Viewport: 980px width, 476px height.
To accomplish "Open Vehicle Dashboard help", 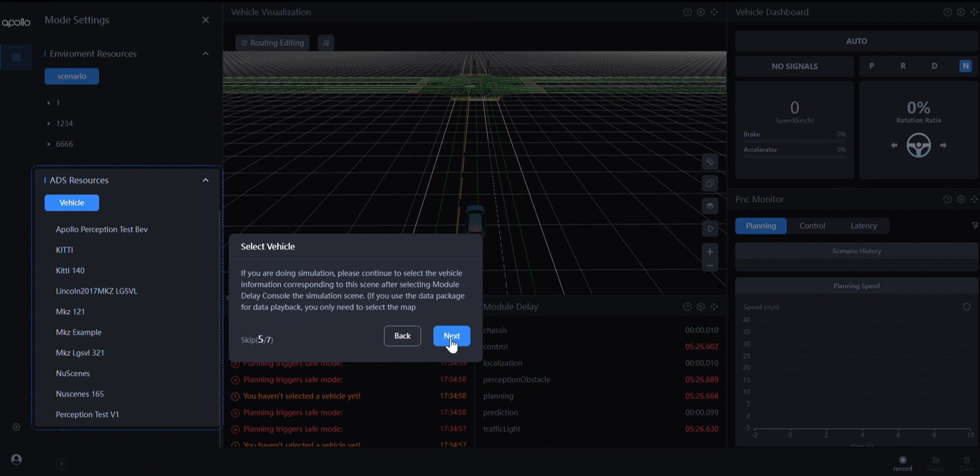I will (x=948, y=12).
